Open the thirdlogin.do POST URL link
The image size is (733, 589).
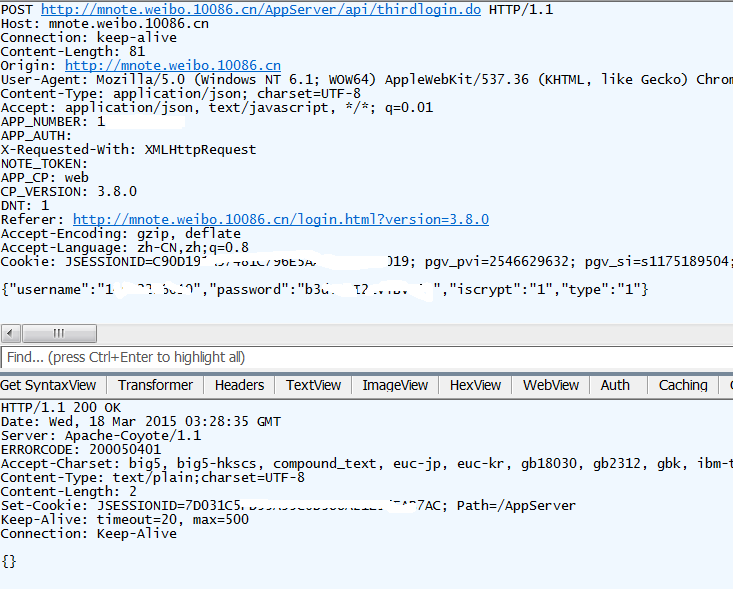click(x=261, y=9)
